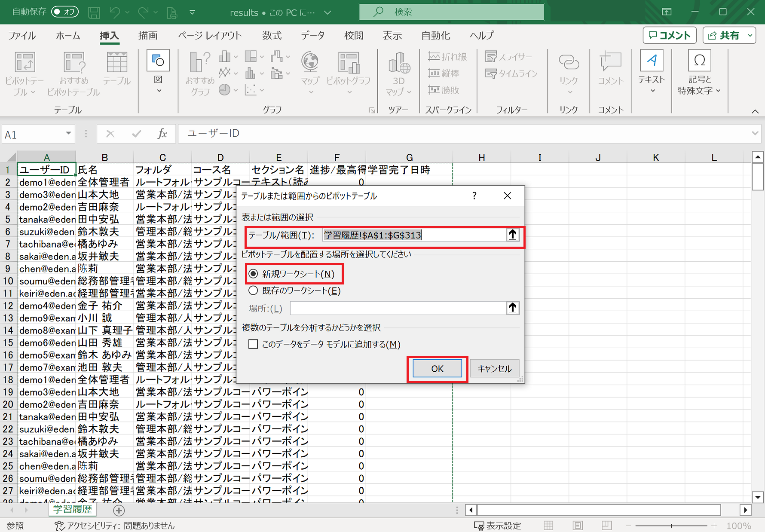This screenshot has width=765, height=532.
Task: Open Recommended PivotTables (おすすめピボットテーブル)
Action: click(73, 73)
